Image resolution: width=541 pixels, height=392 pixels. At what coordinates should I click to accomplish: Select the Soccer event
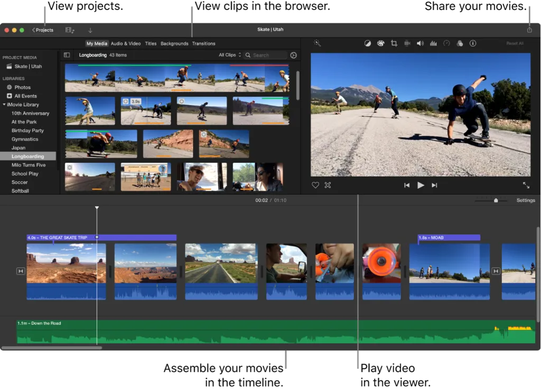(20, 182)
